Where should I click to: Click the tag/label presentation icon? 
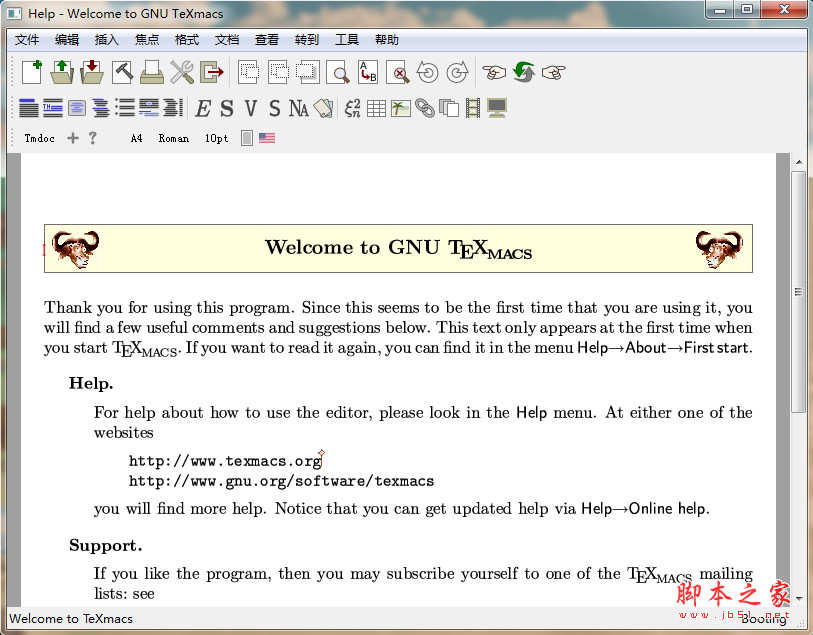pos(324,108)
